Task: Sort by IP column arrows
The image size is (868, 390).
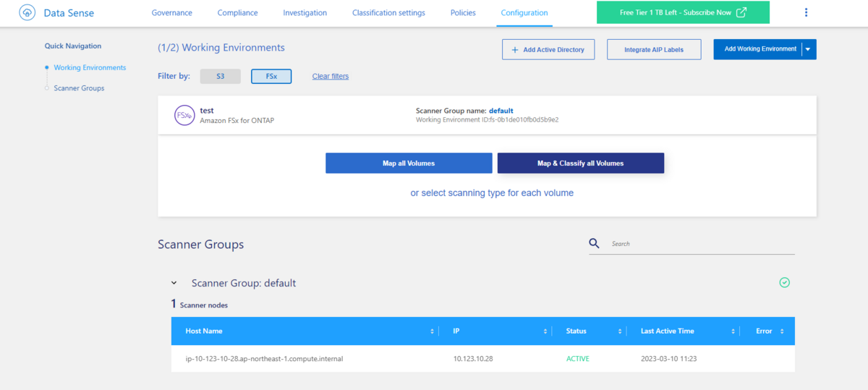Action: coord(545,331)
